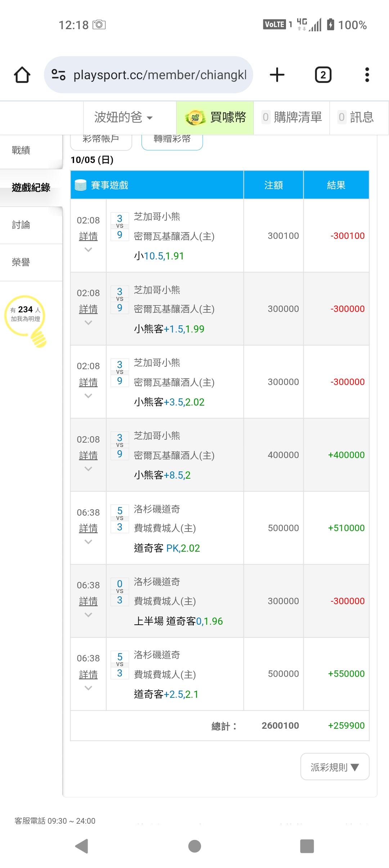Tap the site settings icon in address bar
Image resolution: width=389 pixels, height=868 pixels.
58,75
